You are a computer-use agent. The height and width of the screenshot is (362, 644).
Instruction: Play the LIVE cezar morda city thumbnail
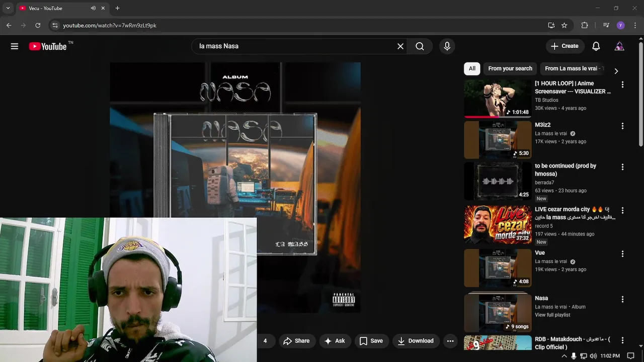[x=498, y=225]
